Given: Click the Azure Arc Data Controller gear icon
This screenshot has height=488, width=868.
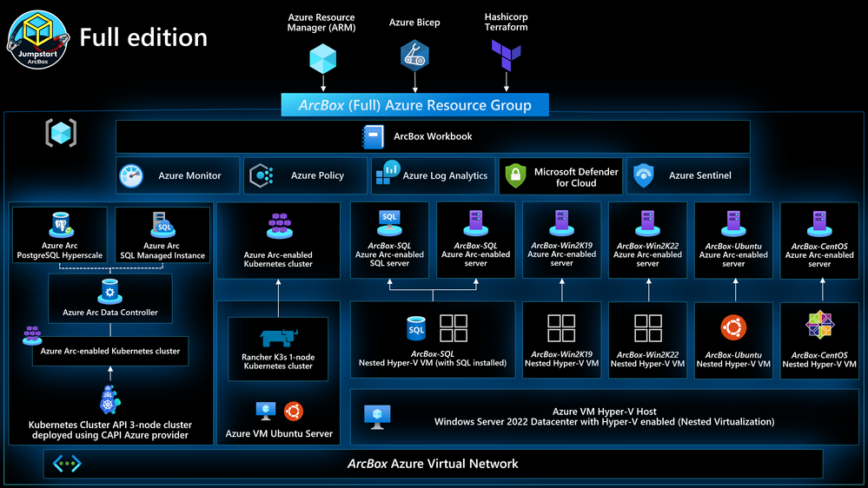Looking at the screenshot, I should coord(109,292).
